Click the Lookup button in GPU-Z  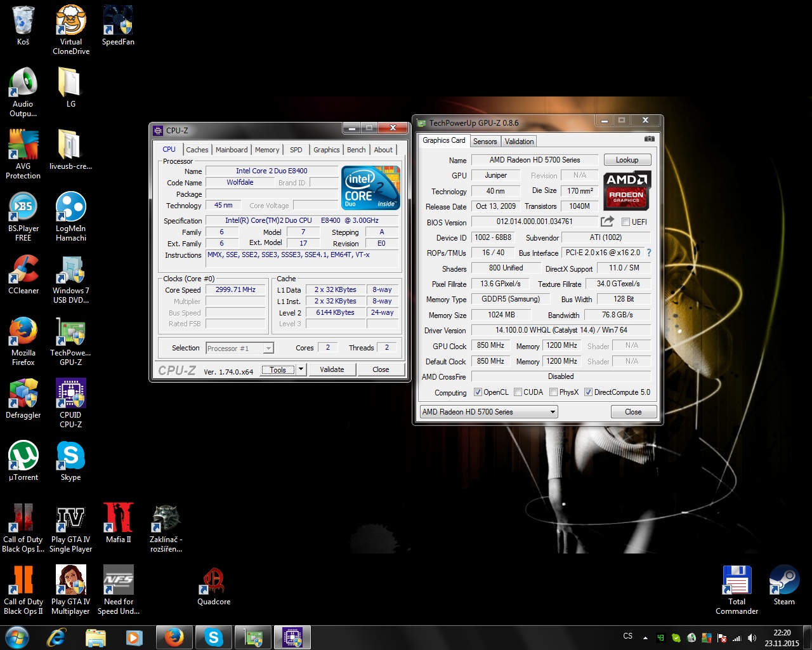click(627, 160)
